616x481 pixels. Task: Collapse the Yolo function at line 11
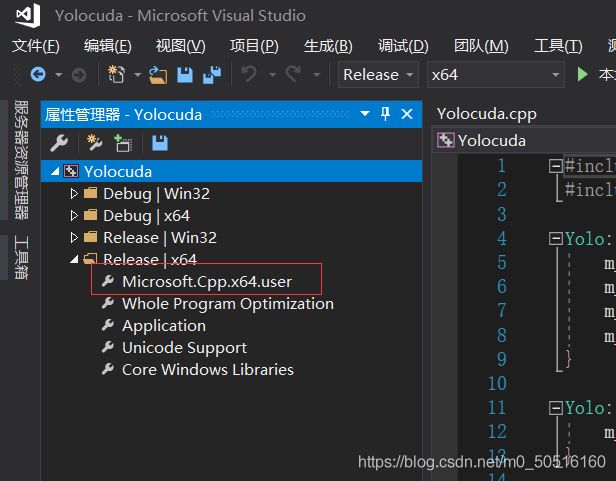point(556,408)
